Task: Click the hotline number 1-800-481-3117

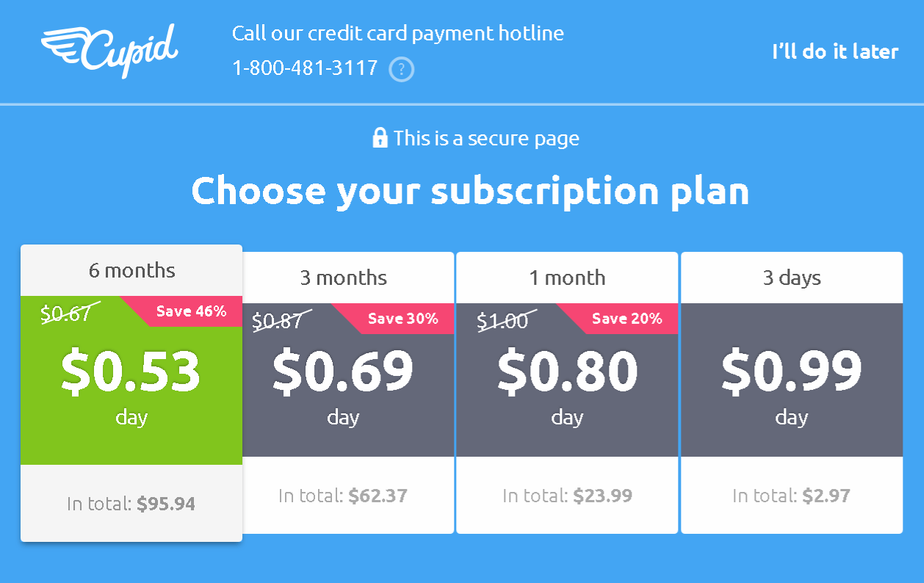Action: (305, 68)
